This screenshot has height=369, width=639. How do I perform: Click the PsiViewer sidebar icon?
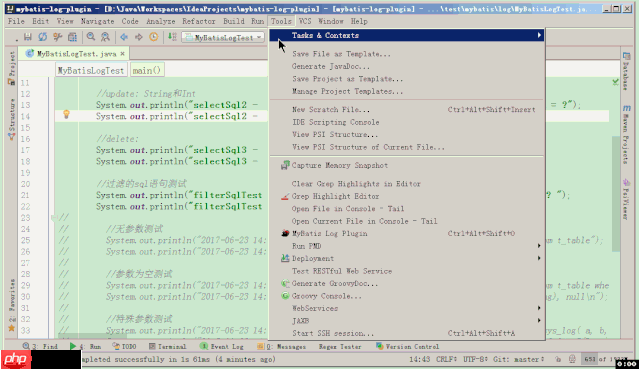coord(626,182)
